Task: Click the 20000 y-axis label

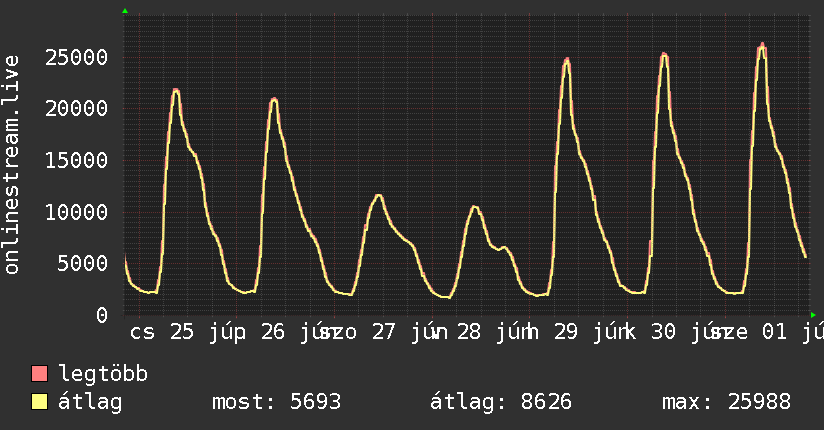Action: (77, 109)
